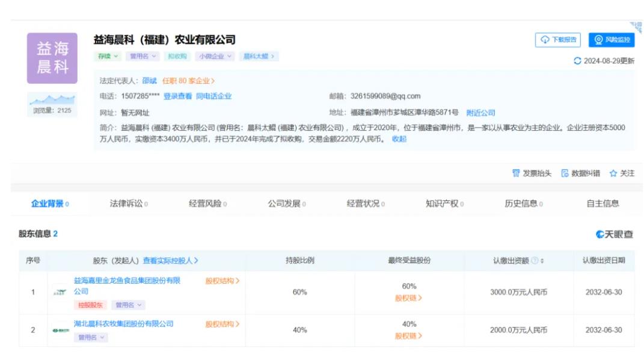Click the 最终受益股份 column header
The image size is (644, 354).
click(x=409, y=261)
